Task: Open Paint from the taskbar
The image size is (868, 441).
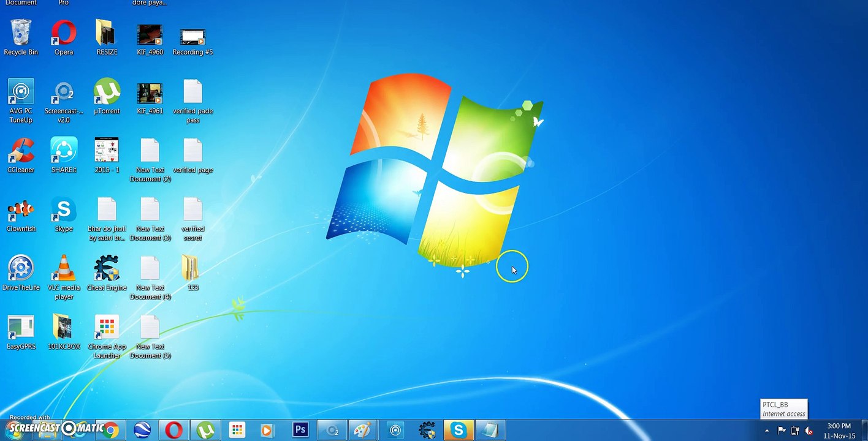Action: coord(364,431)
